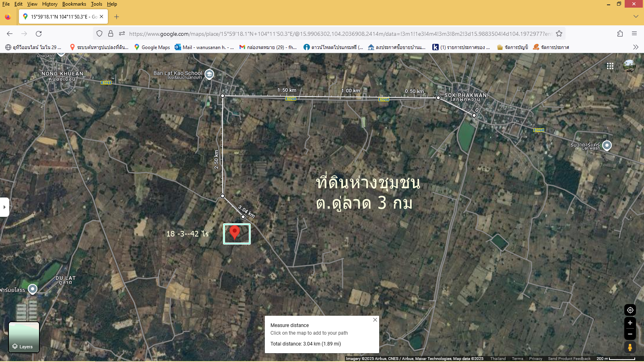
Task: Open the Firefox extensions icon
Action: [x=620, y=34]
